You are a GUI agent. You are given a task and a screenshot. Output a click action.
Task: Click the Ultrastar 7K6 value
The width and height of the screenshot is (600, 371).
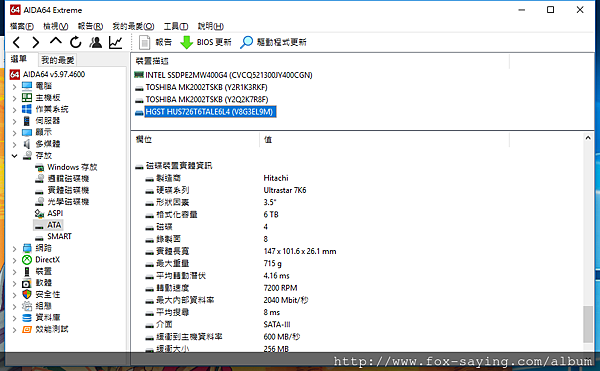point(285,190)
